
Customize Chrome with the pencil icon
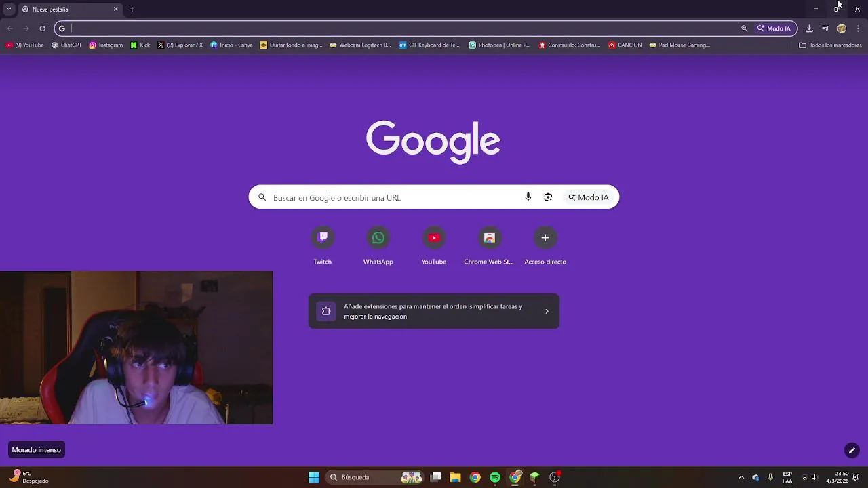852,450
